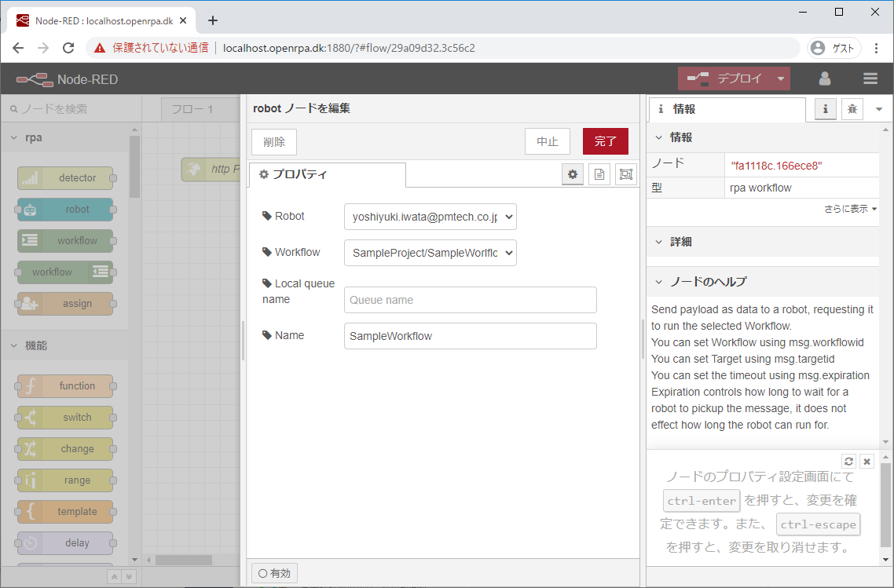The width and height of the screenshot is (894, 588).
Task: Click the palette collapse-all up arrows
Action: pyautogui.click(x=114, y=576)
